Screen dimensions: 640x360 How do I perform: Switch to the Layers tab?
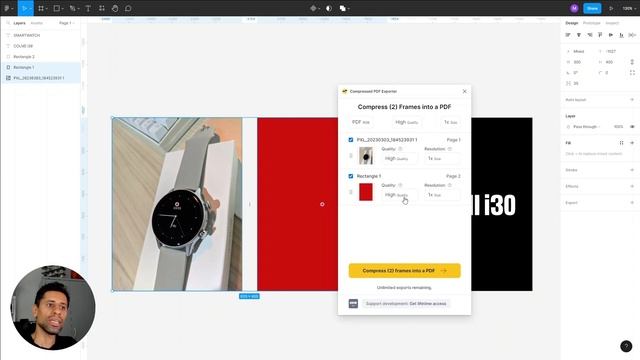(19, 23)
